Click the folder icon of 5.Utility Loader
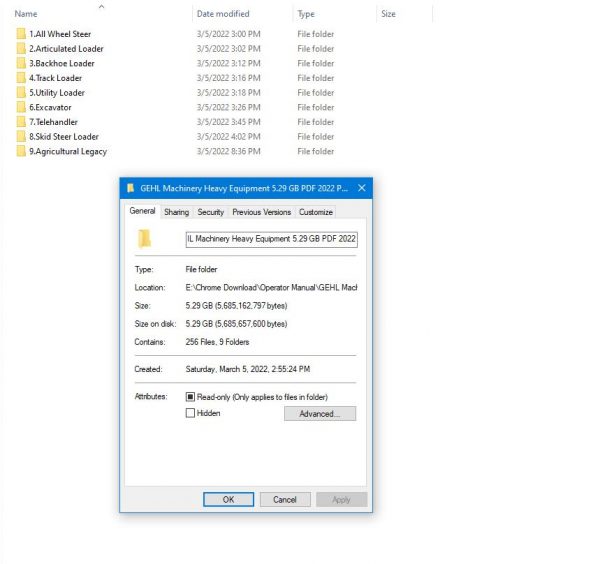 coord(21,93)
